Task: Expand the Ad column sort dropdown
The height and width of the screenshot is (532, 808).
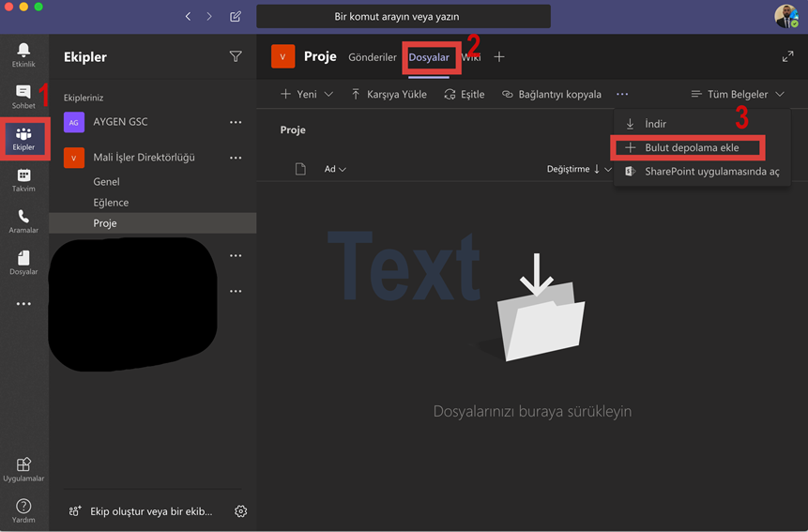Action: (x=335, y=169)
